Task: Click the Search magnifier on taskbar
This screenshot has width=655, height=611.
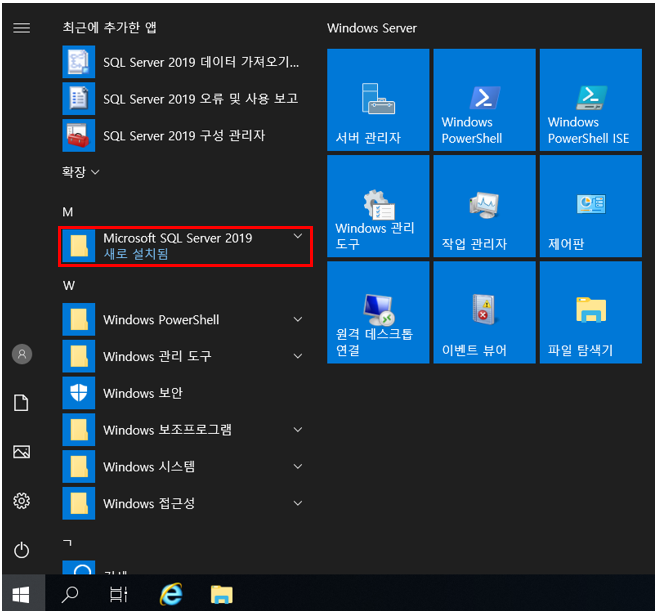Action: click(x=70, y=594)
